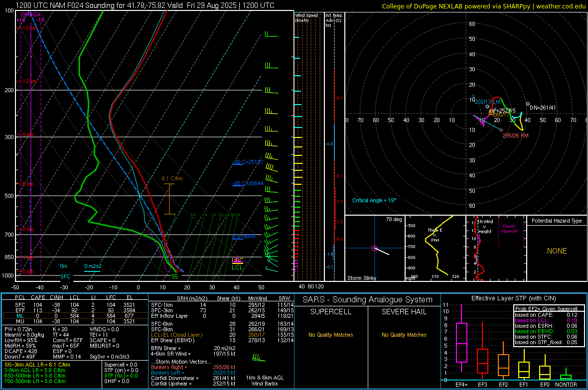Click the '3 km' height marker
The image size is (588, 390).
pyautogui.click(x=28, y=229)
